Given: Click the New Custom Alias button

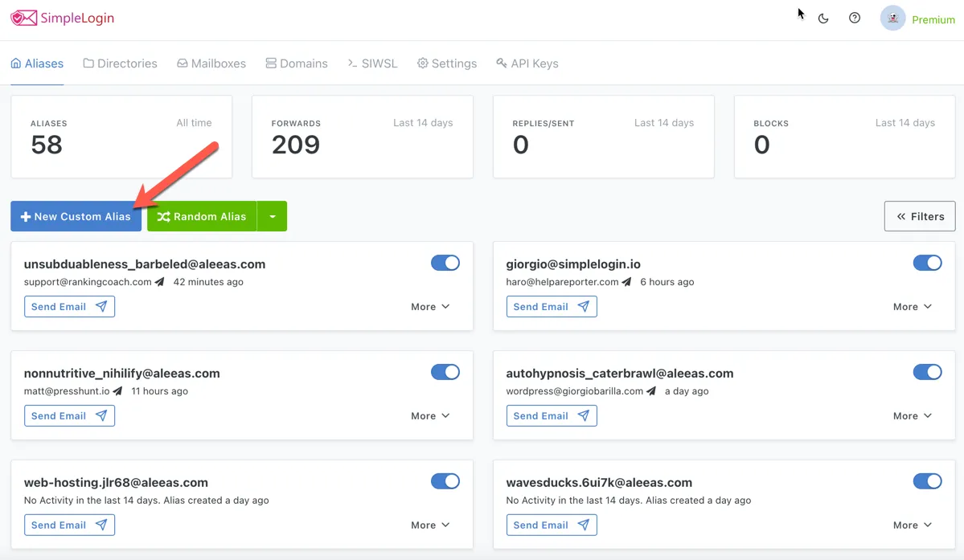Looking at the screenshot, I should tap(76, 216).
